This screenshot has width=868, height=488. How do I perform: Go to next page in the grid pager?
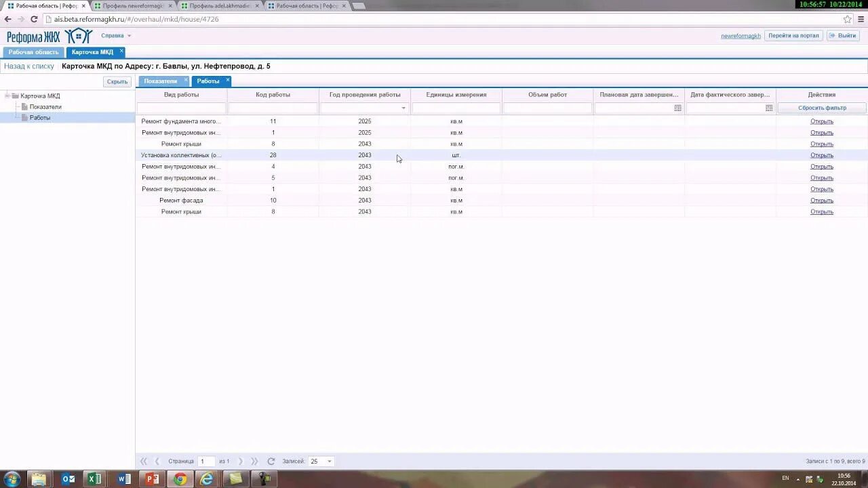coord(240,461)
